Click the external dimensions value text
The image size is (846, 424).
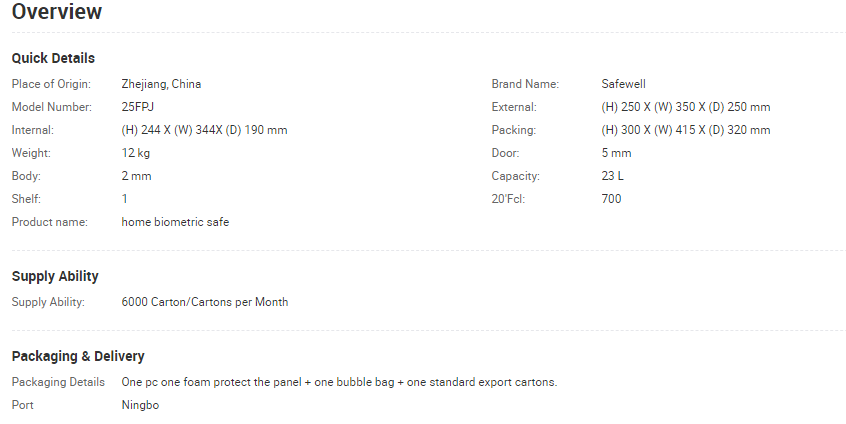[686, 107]
